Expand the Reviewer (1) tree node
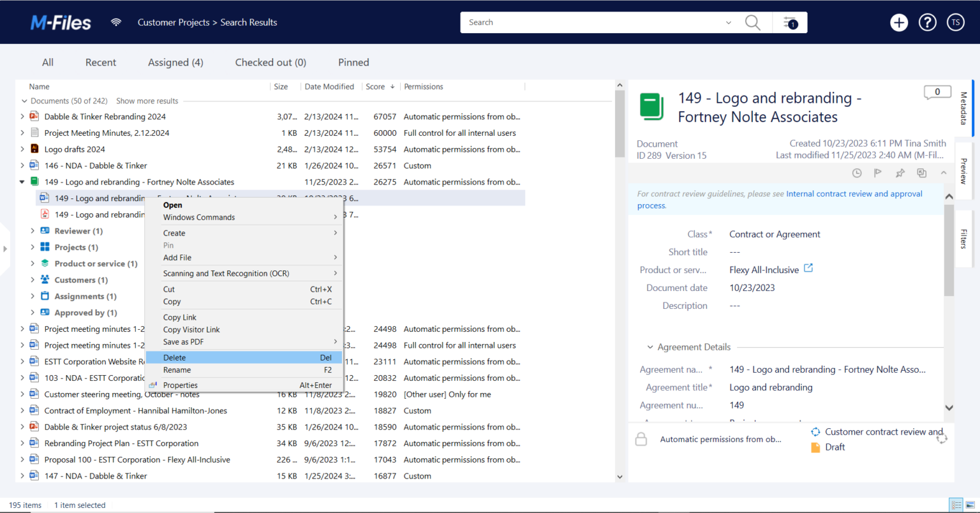 32,230
